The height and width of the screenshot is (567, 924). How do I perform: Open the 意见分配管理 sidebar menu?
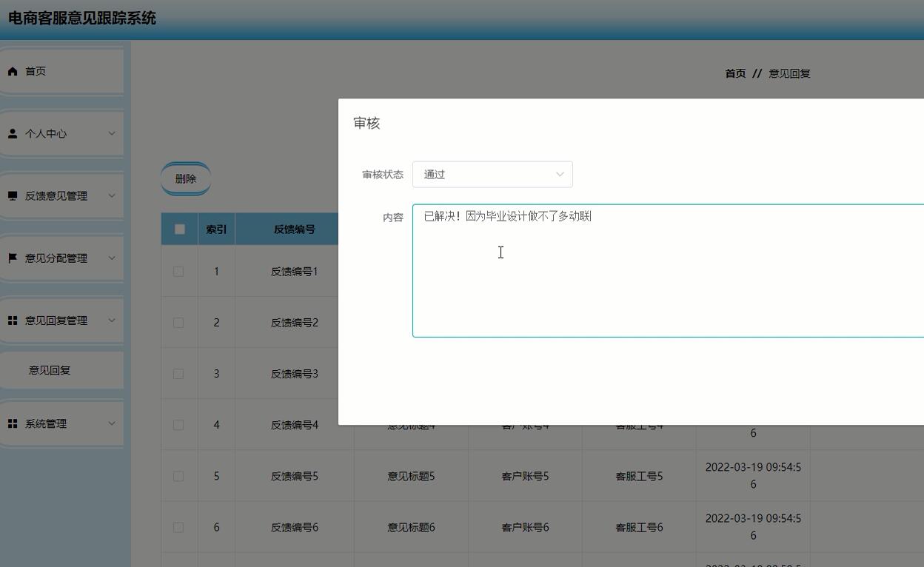tap(61, 258)
